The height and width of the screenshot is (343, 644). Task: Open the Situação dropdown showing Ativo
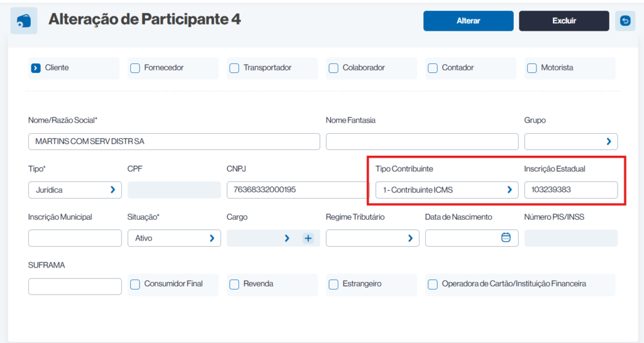(x=174, y=238)
